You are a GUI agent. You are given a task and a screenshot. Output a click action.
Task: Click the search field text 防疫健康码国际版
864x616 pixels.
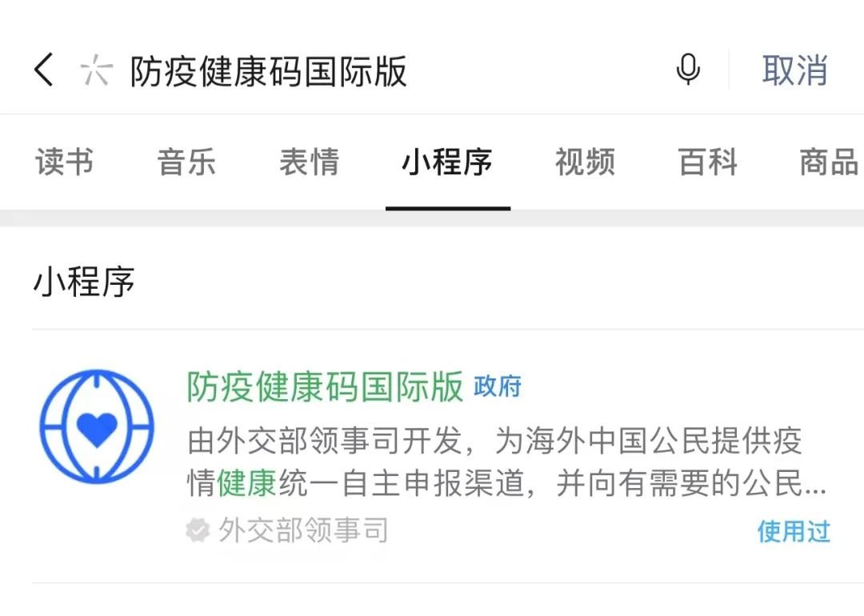pos(269,71)
